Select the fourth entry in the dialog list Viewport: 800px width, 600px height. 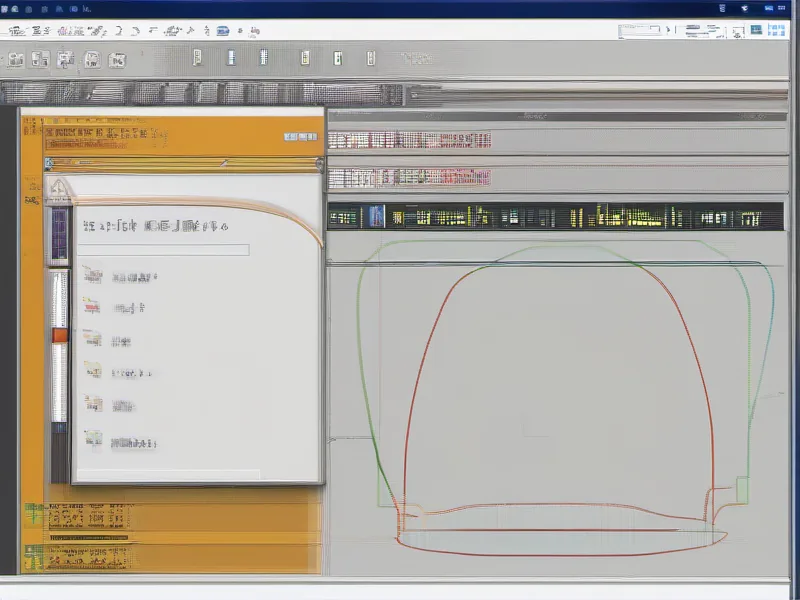pos(132,373)
